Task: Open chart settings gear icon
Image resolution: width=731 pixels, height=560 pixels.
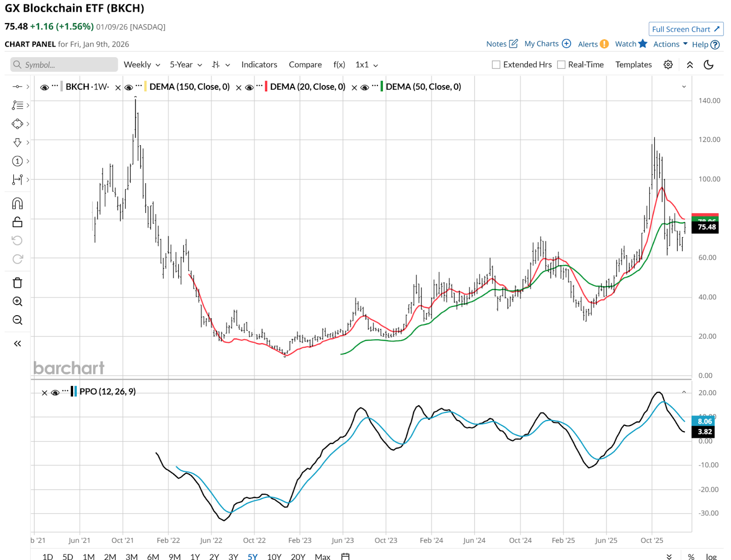Action: 668,65
